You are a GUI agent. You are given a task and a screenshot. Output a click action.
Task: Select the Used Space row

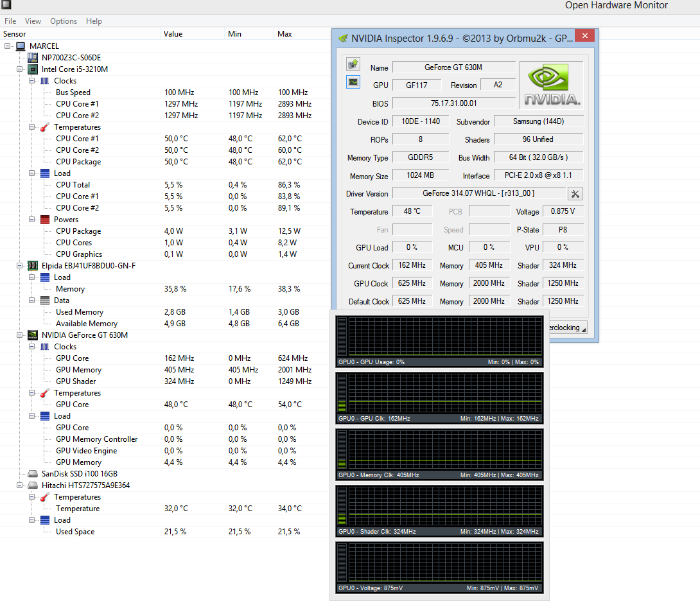pos(165,532)
